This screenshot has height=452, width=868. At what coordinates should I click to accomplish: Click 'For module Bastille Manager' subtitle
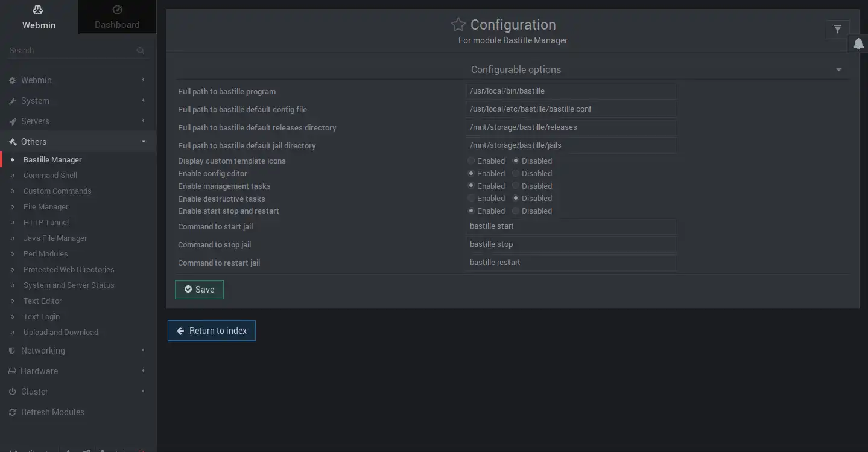coord(513,40)
